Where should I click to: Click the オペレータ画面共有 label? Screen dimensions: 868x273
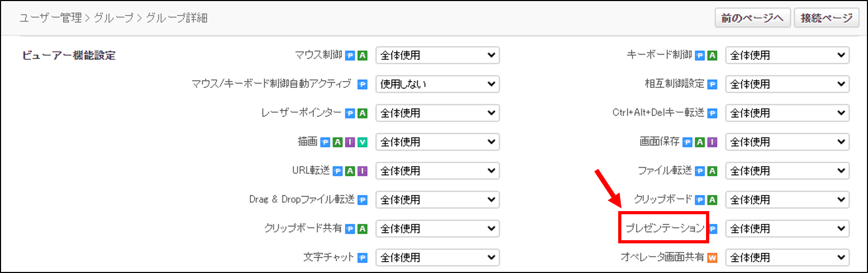pyautogui.click(x=663, y=257)
